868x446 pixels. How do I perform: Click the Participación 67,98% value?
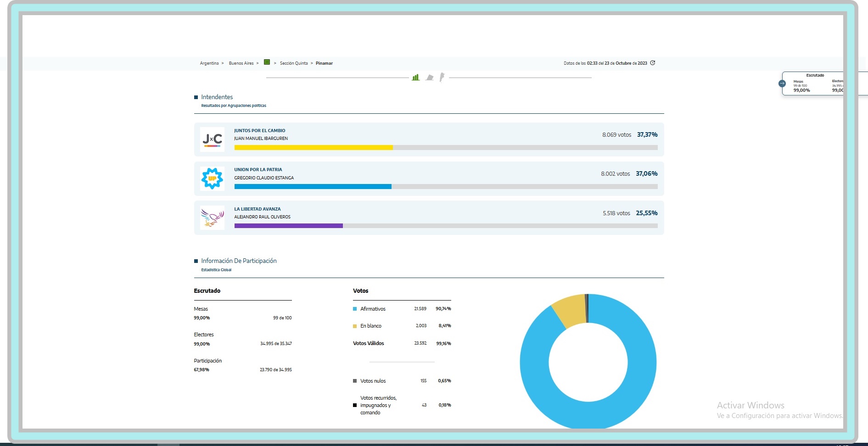(202, 370)
